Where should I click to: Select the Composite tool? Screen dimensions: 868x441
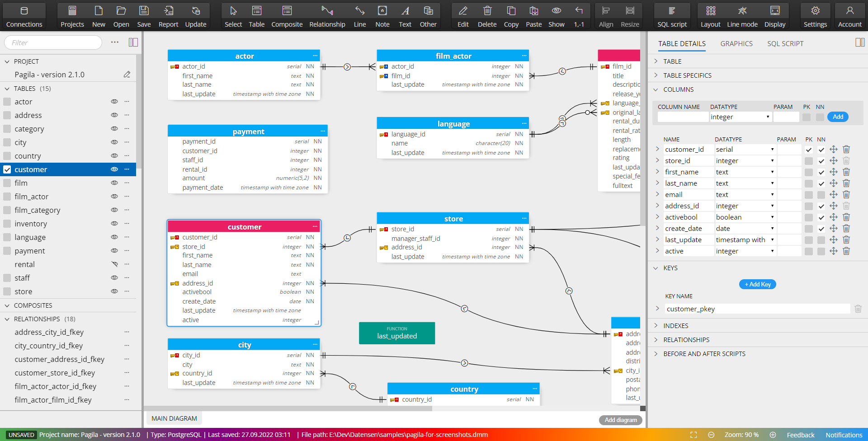(x=287, y=15)
